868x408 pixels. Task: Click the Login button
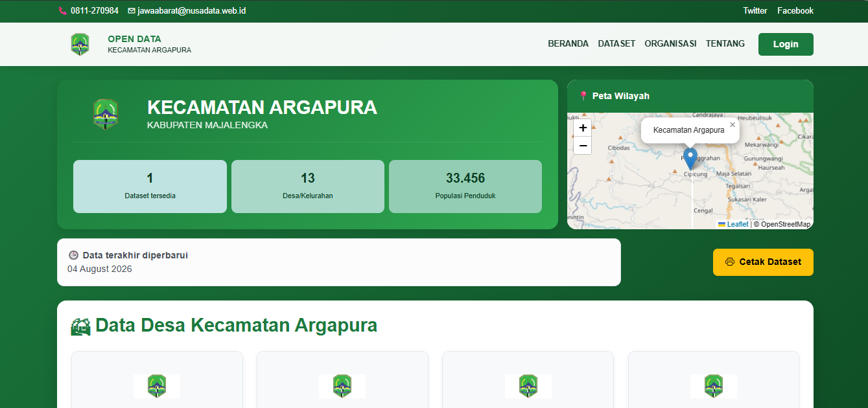pyautogui.click(x=786, y=44)
